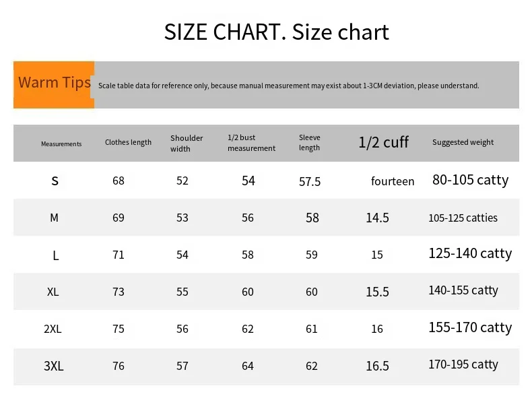Click the 1/2 cuff column header
Image resolution: width=532 pixels, height=413 pixels.
(x=383, y=142)
